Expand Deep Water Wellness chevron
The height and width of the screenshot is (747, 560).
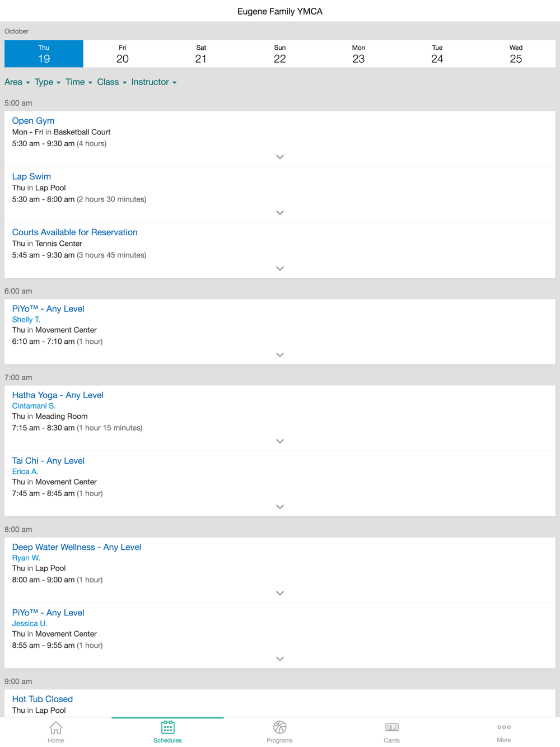(x=280, y=593)
